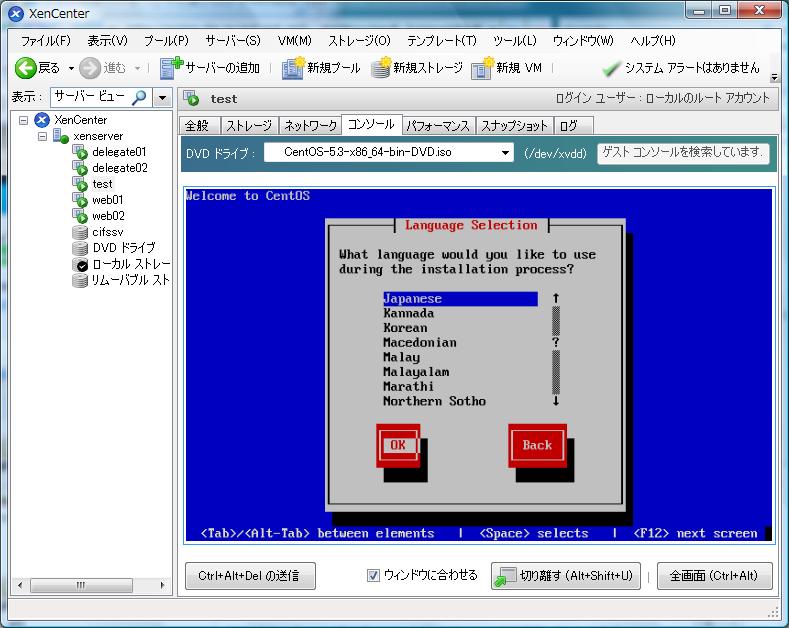Click the red OK button in console
This screenshot has width=789, height=628.
398,445
